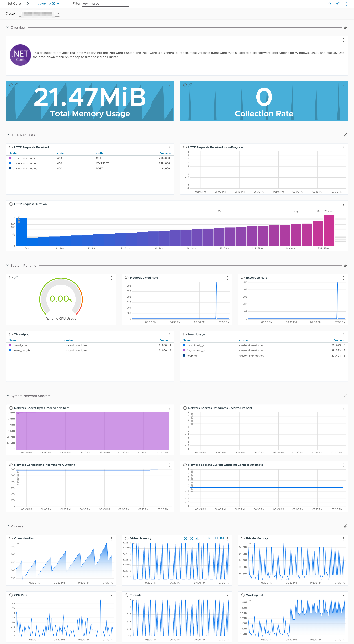Open HTTP Requests Received vs In-Progress options menu
Screen dimensions: 354x644
[344, 148]
